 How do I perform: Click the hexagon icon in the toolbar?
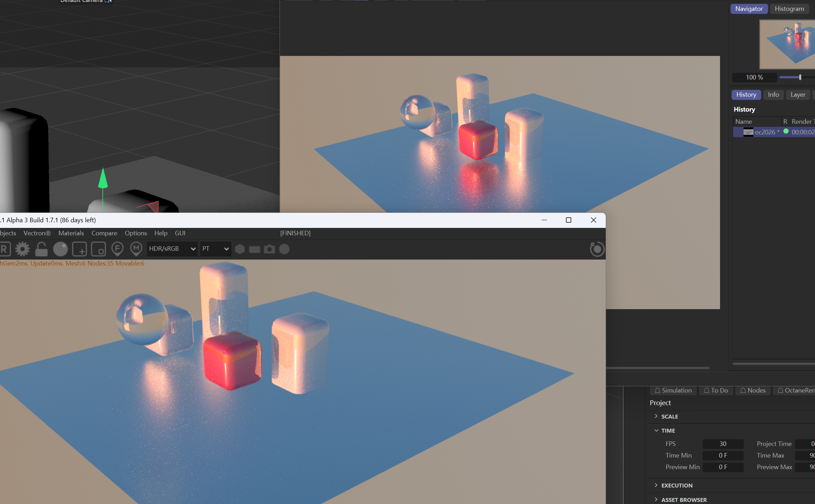(240, 249)
